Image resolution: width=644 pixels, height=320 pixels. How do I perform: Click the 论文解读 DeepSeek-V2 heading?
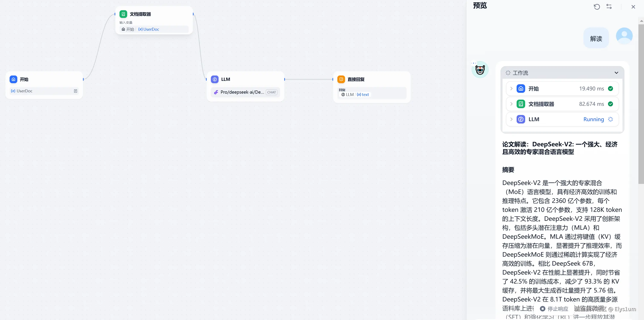(x=560, y=148)
